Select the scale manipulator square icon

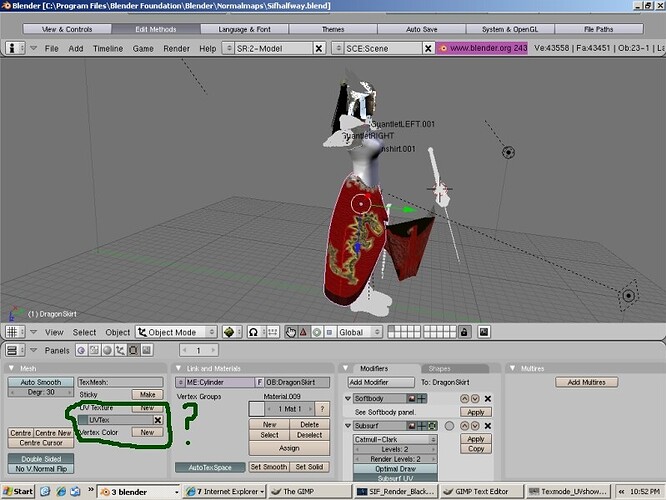click(329, 332)
